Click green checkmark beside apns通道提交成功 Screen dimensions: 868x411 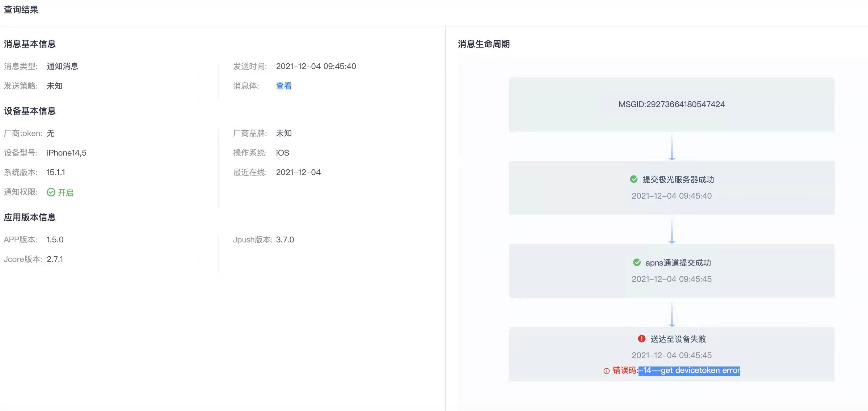coord(637,262)
